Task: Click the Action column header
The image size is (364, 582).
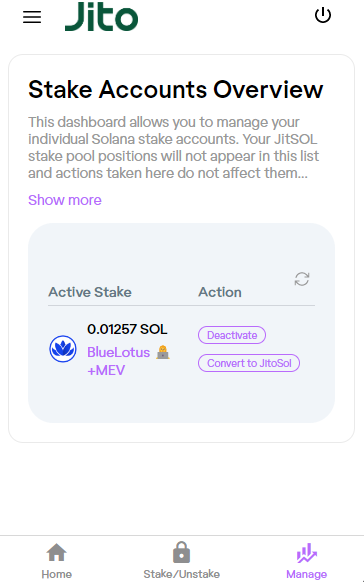Action: [220, 292]
